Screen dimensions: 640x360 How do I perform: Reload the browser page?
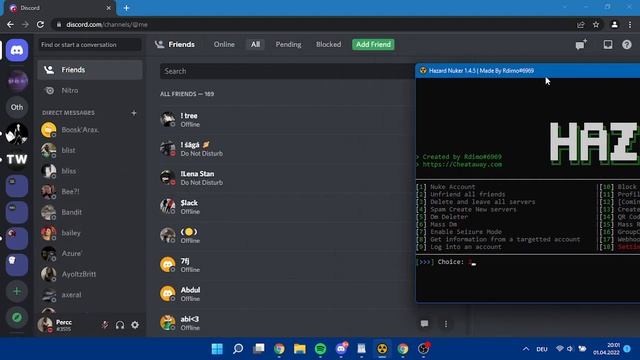(40, 24)
